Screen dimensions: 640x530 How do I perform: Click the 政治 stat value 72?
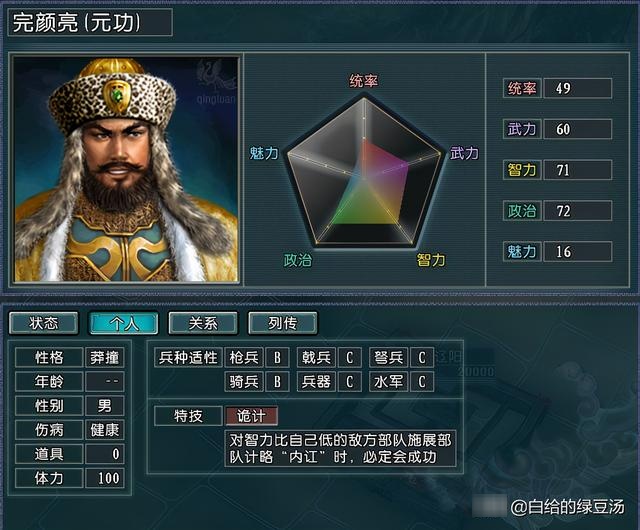[578, 211]
